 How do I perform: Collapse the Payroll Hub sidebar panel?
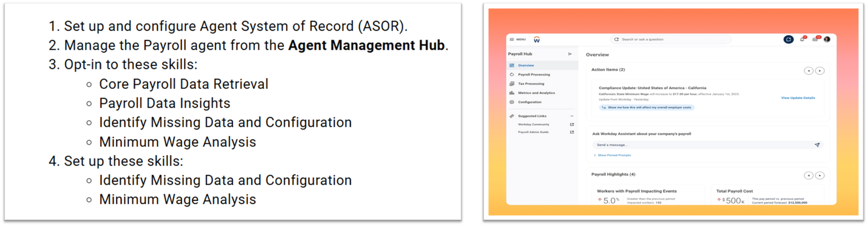point(570,54)
